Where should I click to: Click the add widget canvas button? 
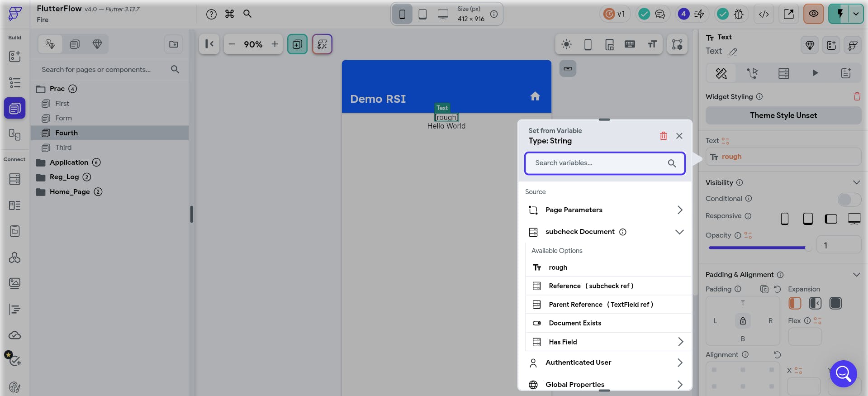[297, 44]
